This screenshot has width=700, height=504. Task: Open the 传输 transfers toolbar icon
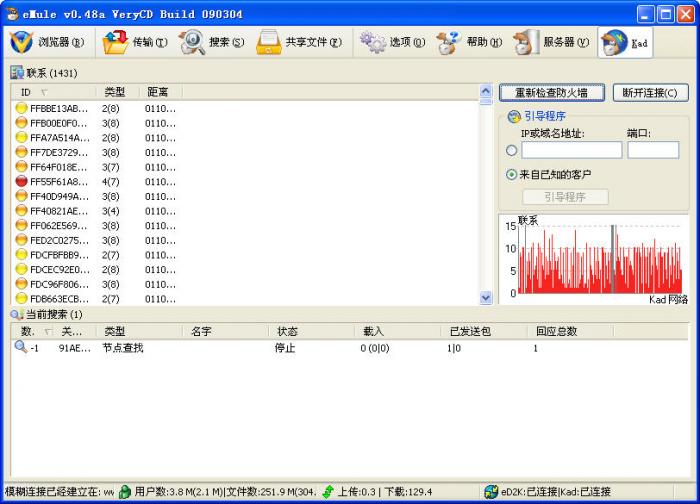click(x=116, y=42)
